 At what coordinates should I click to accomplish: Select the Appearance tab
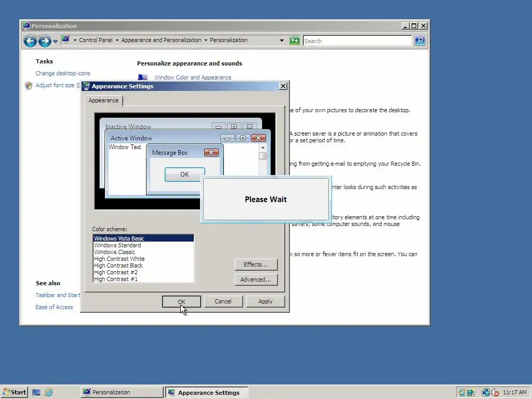click(x=103, y=100)
